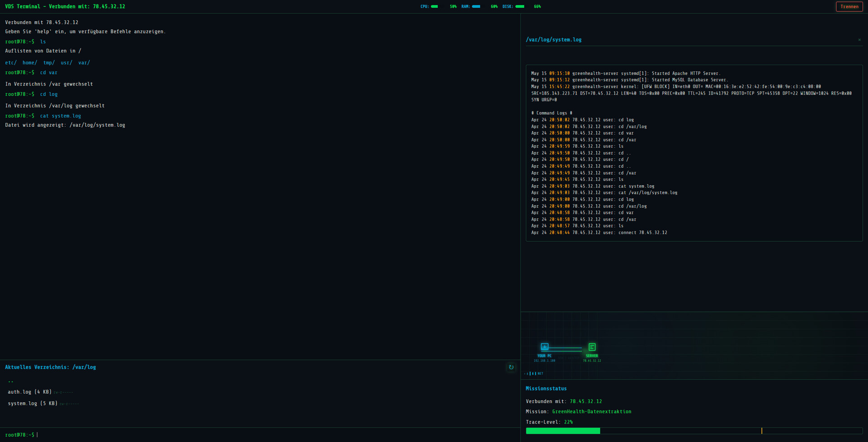Click log line 'connect 78.45.32.12'

tap(599, 233)
